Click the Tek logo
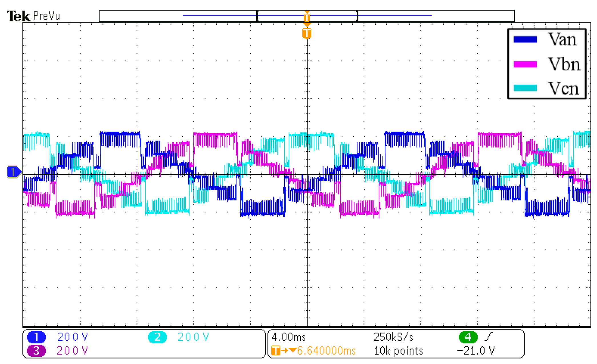 19,16
